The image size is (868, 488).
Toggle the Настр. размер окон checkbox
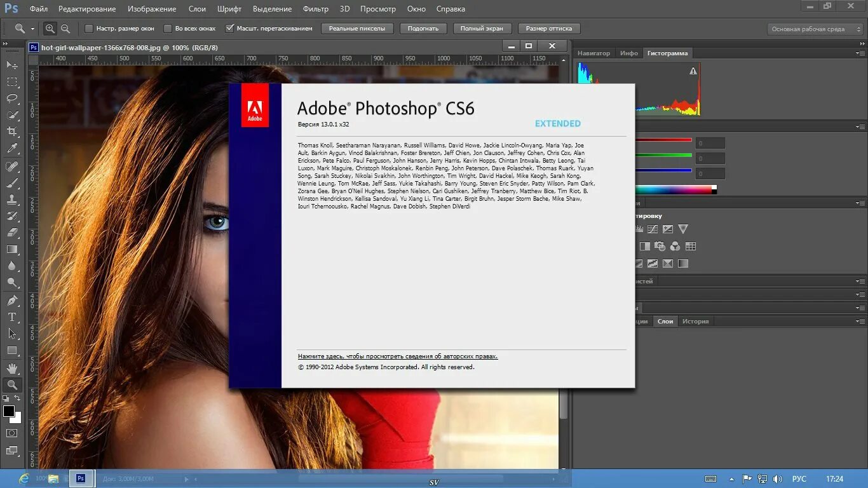(x=89, y=29)
